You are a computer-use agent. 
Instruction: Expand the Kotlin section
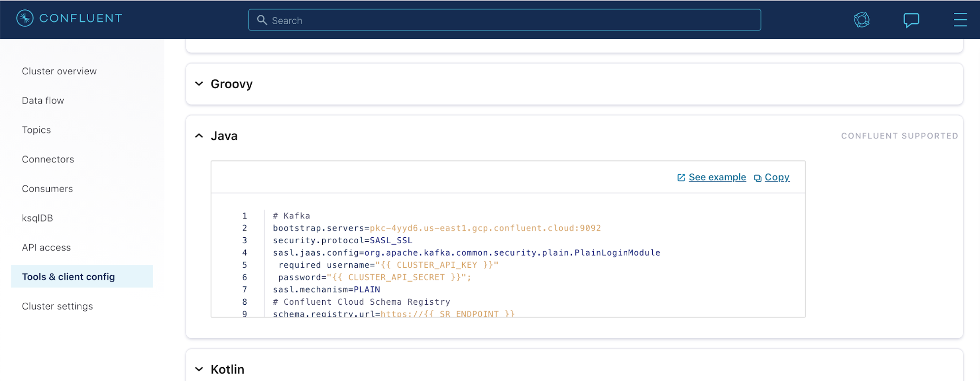pos(199,369)
